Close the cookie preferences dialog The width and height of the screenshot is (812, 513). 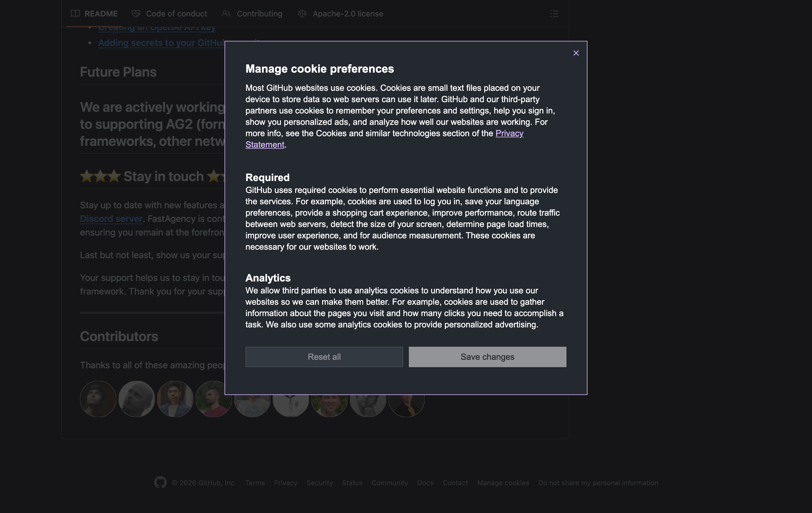(x=576, y=53)
